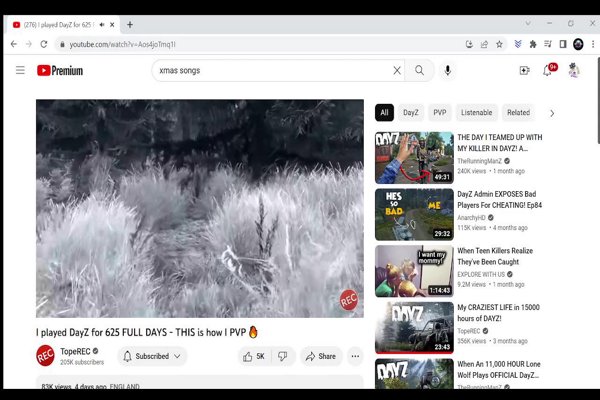The height and width of the screenshot is (400, 600).
Task: Open more actions three-dot button
Action: (355, 356)
